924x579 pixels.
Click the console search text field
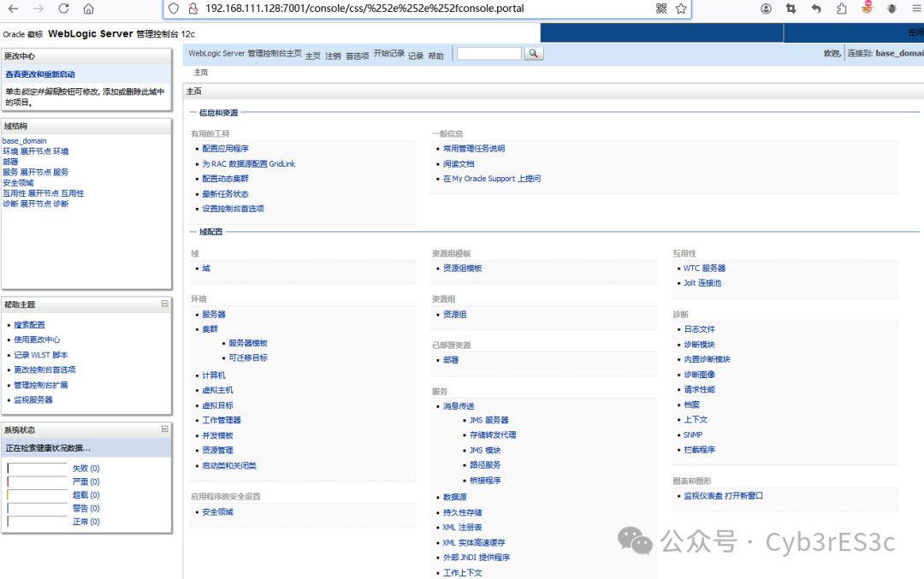pyautogui.click(x=489, y=54)
